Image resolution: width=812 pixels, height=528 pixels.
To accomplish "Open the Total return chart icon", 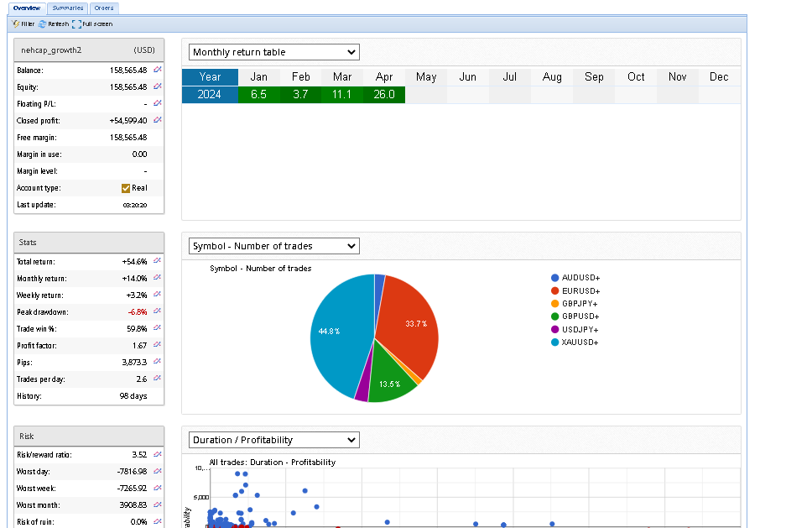I will point(157,261).
